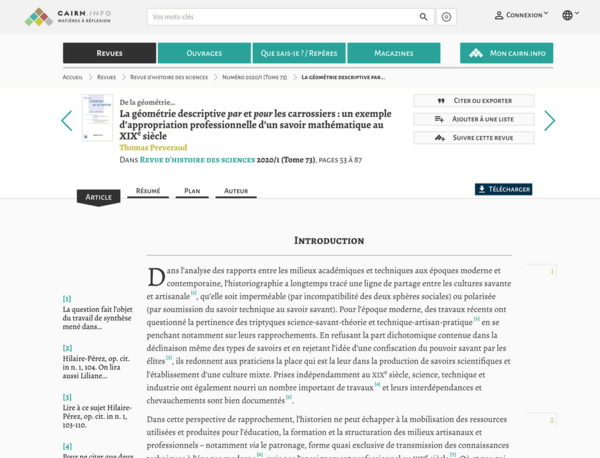Go to Accueil breadcrumb
The width and height of the screenshot is (600, 458).
tap(73, 77)
